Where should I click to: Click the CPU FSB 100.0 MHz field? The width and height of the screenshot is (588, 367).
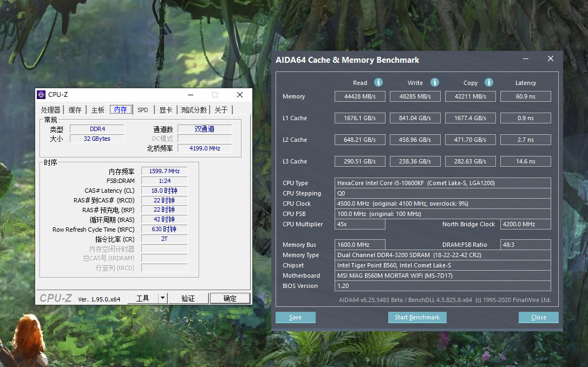443,214
